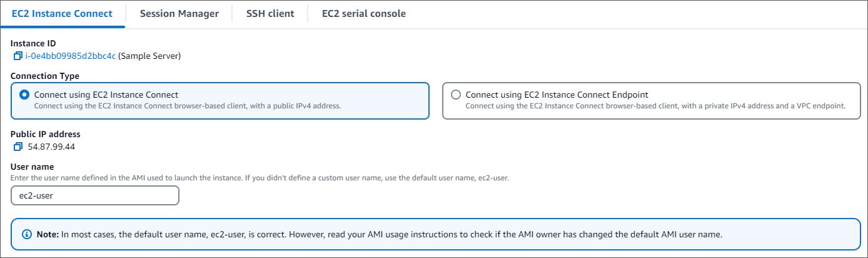868x258 pixels.
Task: Click the info icon in the Note box
Action: coord(27,234)
